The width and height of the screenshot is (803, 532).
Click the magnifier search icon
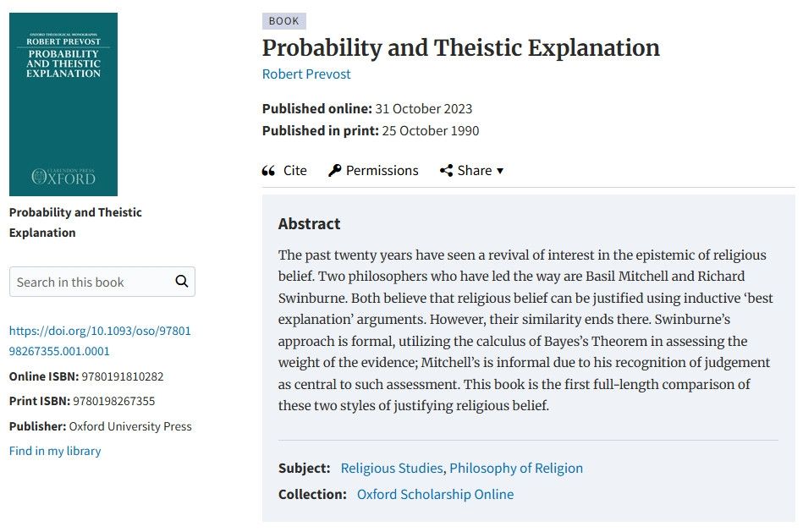(x=181, y=281)
